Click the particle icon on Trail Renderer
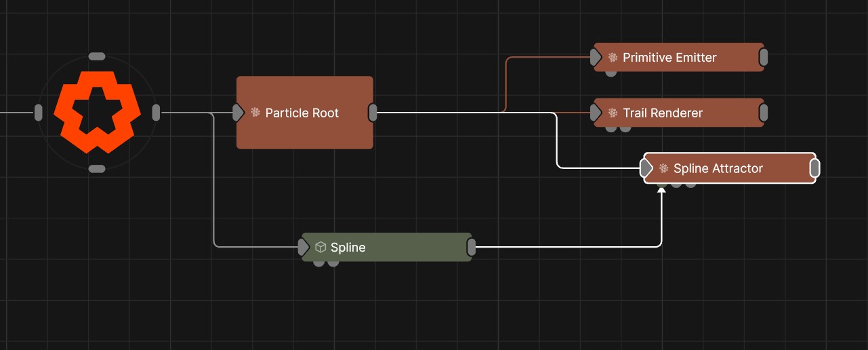 [613, 113]
